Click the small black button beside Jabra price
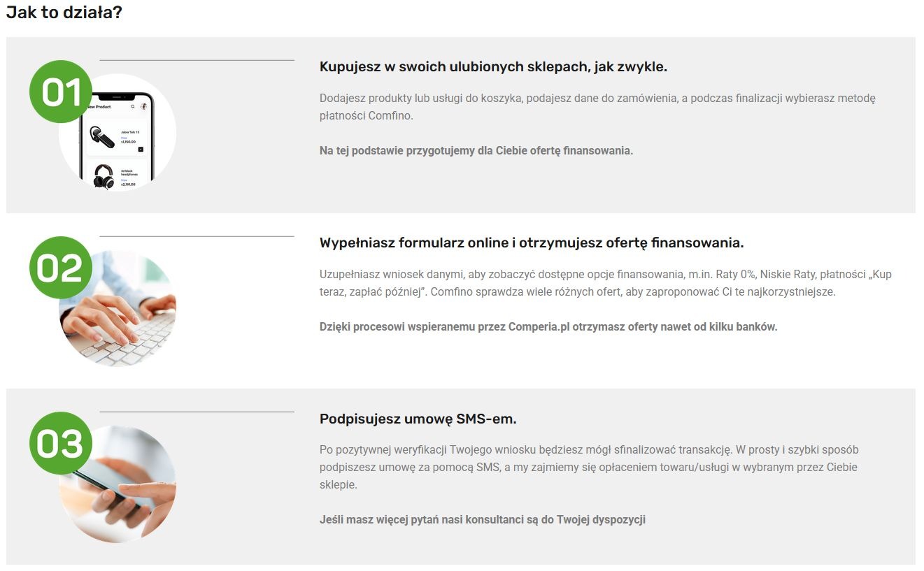This screenshot has width=924, height=571. click(141, 149)
